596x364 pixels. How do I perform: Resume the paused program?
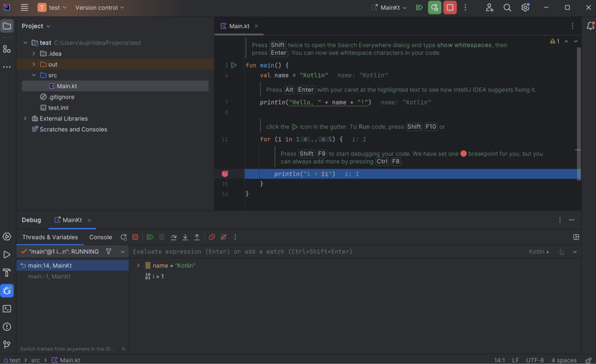150,237
